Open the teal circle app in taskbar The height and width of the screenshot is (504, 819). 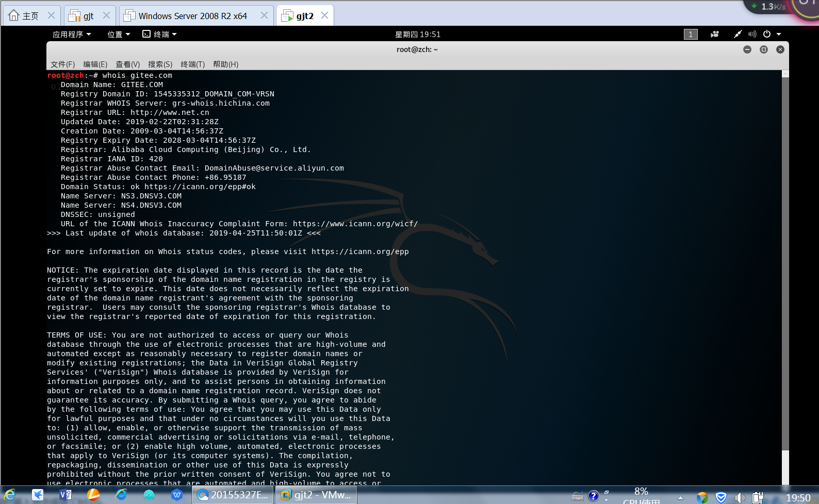(149, 495)
